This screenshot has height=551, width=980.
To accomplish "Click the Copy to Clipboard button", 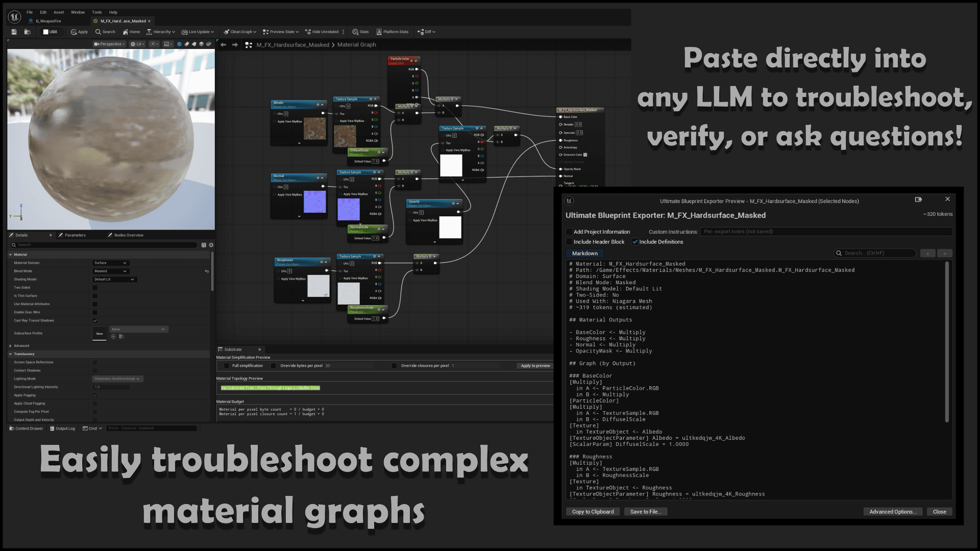I will point(593,511).
